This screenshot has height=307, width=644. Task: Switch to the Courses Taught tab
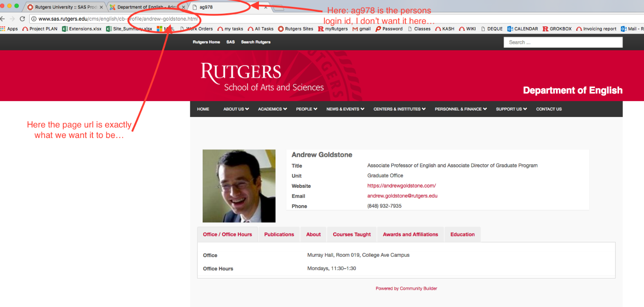pyautogui.click(x=352, y=234)
